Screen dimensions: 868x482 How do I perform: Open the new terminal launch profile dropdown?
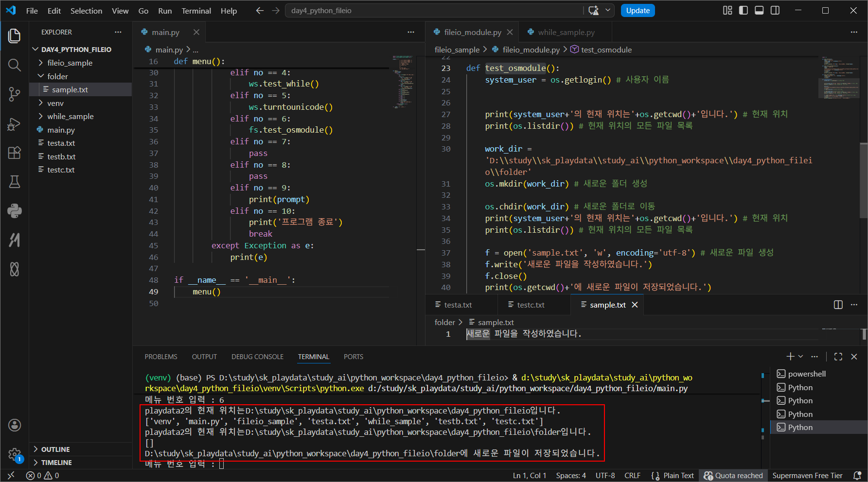click(800, 357)
